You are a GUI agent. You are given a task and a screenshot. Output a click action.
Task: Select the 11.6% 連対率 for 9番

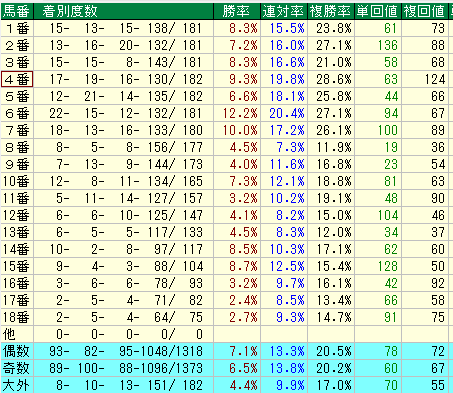287,165
